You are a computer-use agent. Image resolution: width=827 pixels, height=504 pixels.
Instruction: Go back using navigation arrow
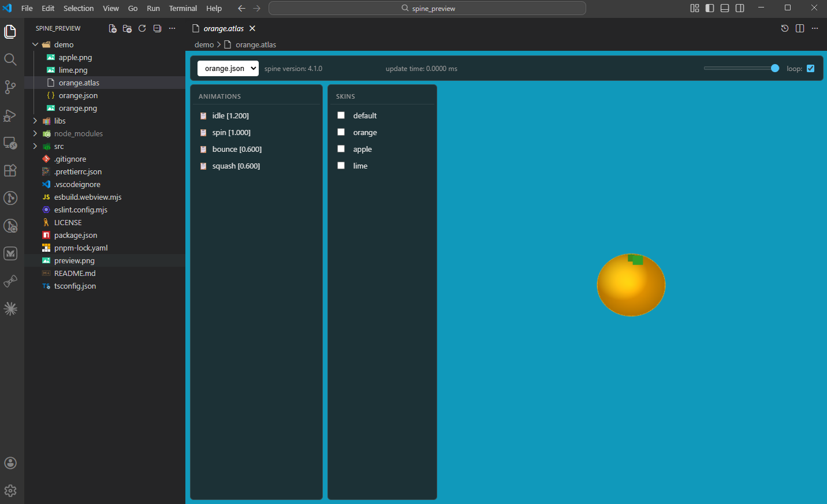241,8
